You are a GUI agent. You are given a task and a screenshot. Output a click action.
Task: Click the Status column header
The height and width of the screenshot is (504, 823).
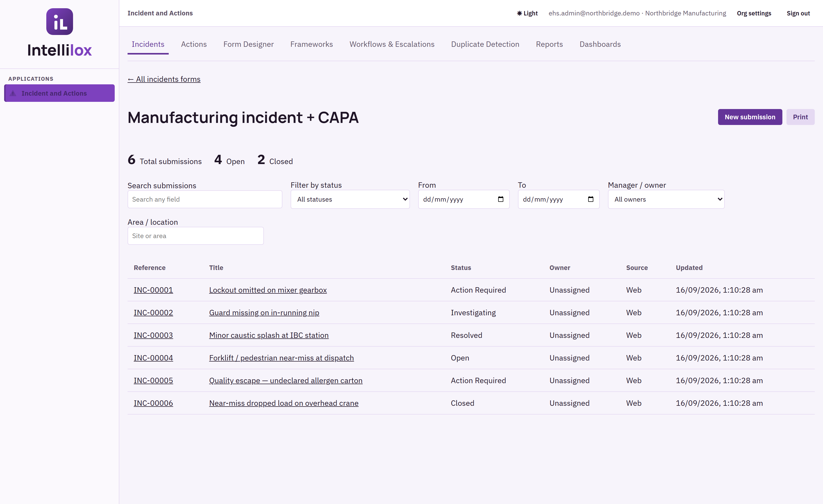461,267
